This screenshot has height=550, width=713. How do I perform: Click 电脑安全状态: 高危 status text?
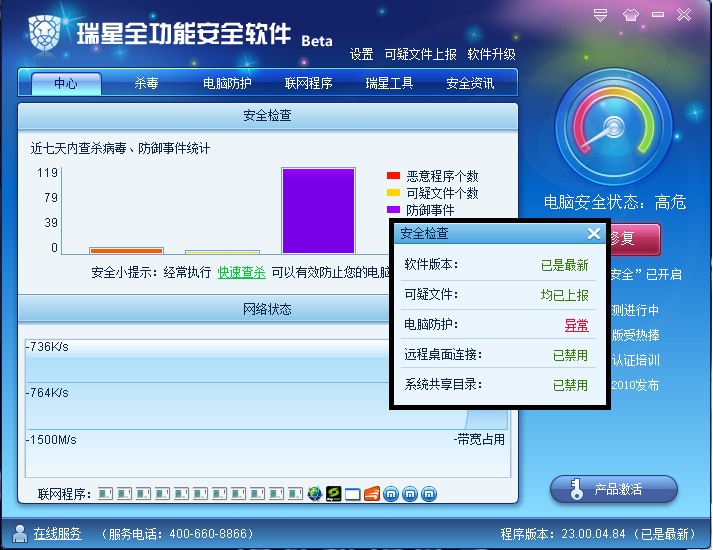click(615, 202)
